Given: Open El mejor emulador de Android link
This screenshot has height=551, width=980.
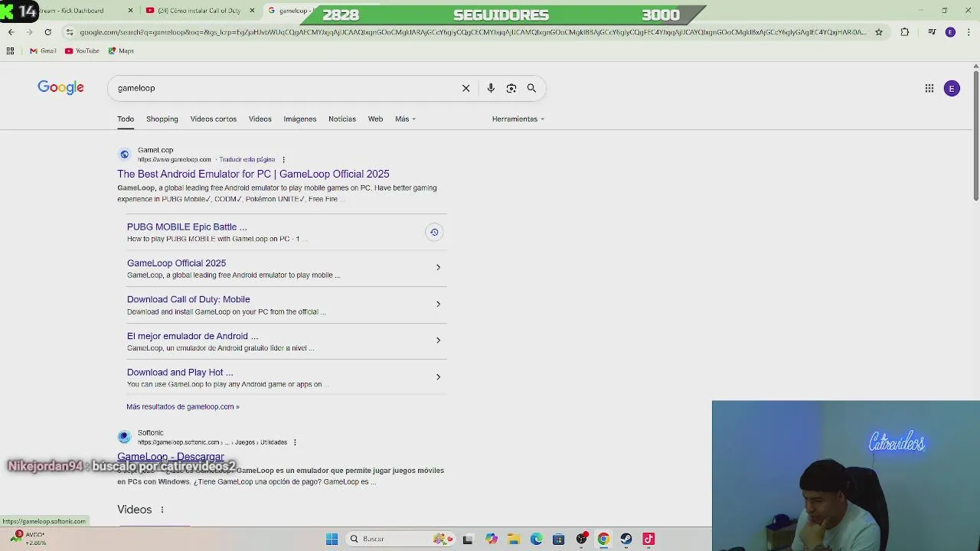Looking at the screenshot, I should 192,336.
